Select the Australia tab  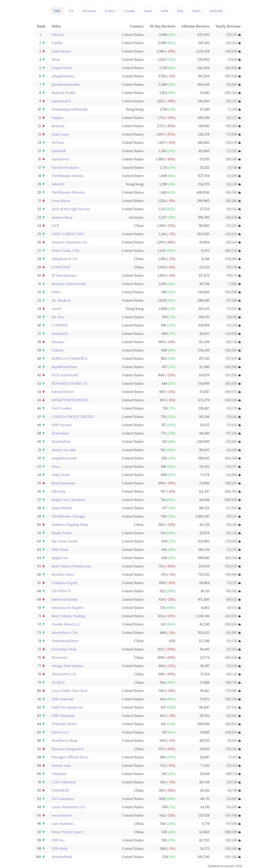coord(216,11)
